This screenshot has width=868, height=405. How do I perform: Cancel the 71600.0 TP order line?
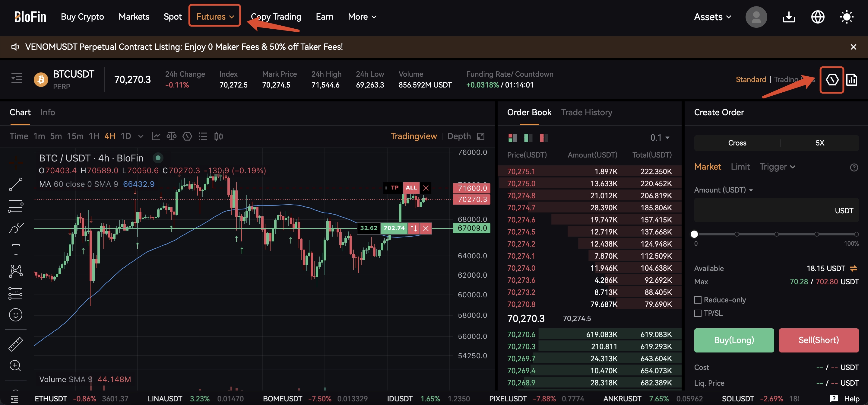point(426,188)
